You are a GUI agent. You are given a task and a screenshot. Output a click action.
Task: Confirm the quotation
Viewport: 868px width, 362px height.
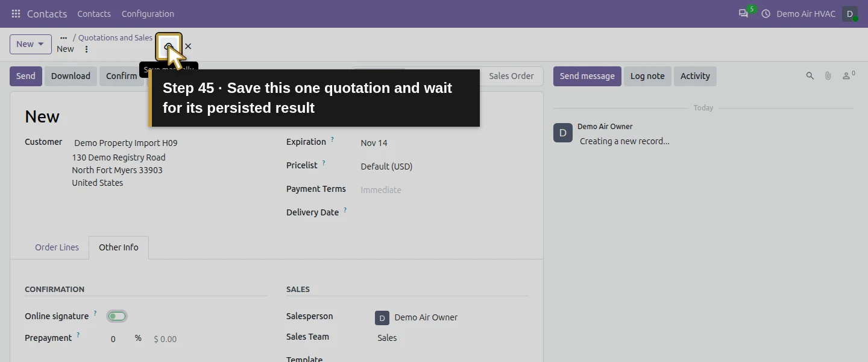click(122, 76)
